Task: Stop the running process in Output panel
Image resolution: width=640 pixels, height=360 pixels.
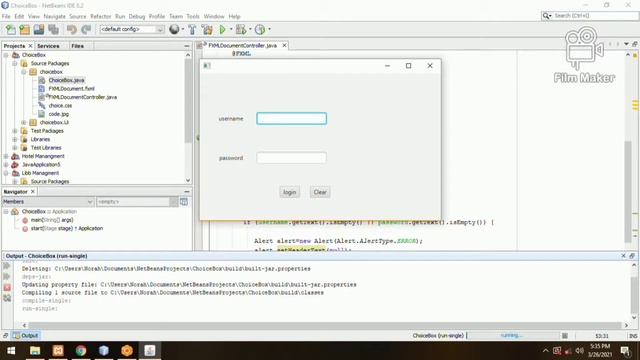Action: click(7, 287)
